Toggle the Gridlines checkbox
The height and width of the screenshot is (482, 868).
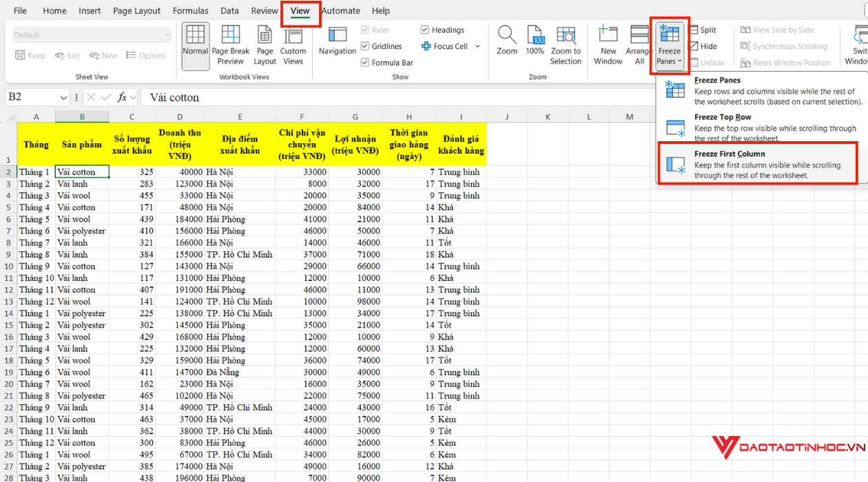click(365, 46)
